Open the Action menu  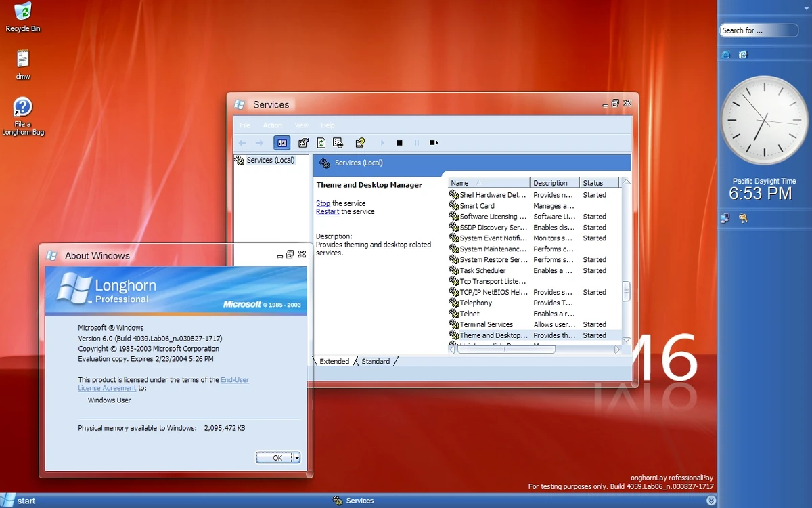click(x=272, y=125)
